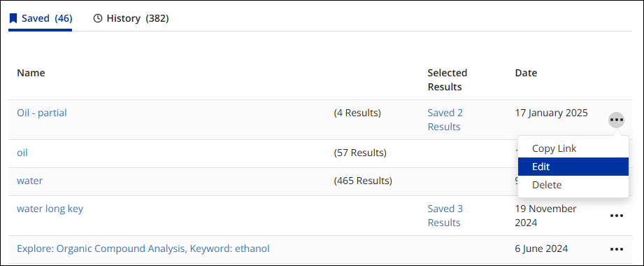644x266 pixels.
Task: Open the three-dot menu for water long key
Action: pos(617,216)
